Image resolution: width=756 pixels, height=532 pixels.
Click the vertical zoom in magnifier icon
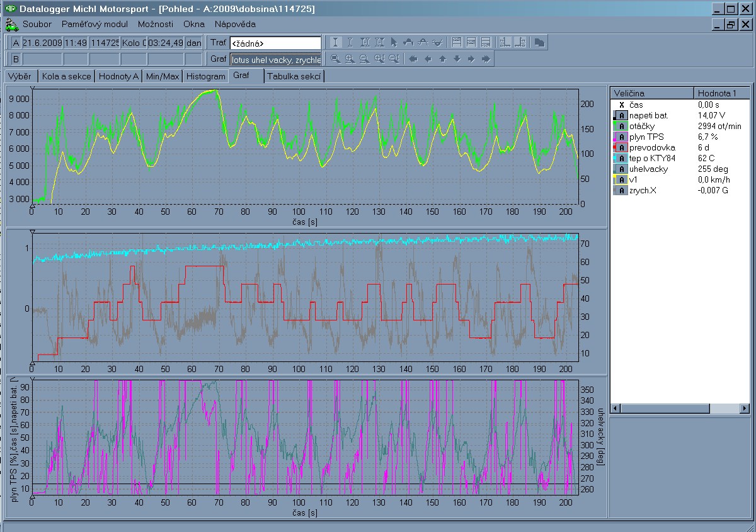[x=379, y=59]
